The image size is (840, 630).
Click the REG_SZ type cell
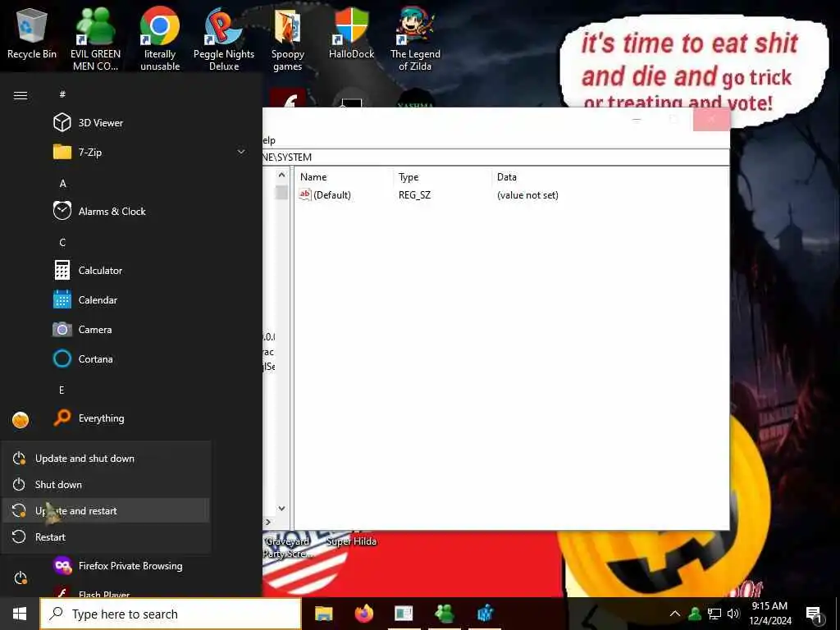click(414, 195)
